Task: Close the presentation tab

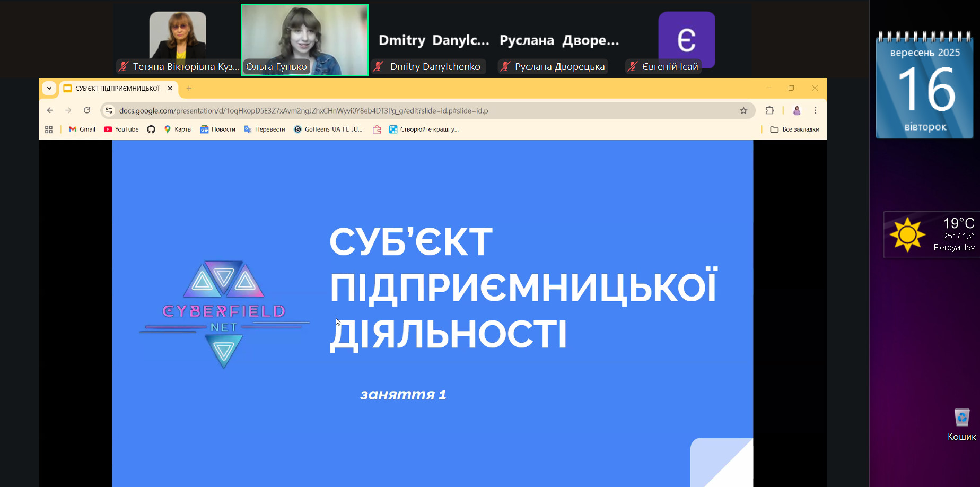Action: (170, 89)
